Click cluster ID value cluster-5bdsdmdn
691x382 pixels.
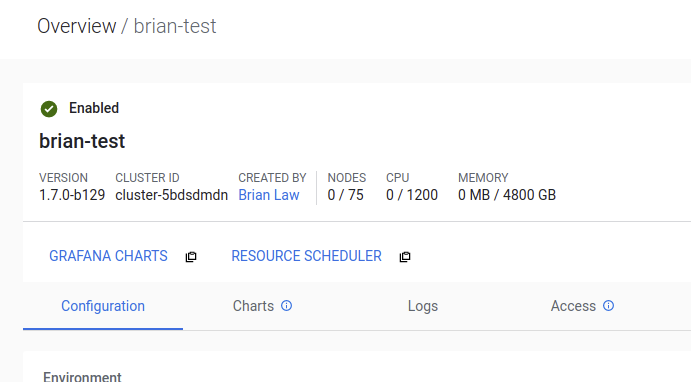(171, 195)
